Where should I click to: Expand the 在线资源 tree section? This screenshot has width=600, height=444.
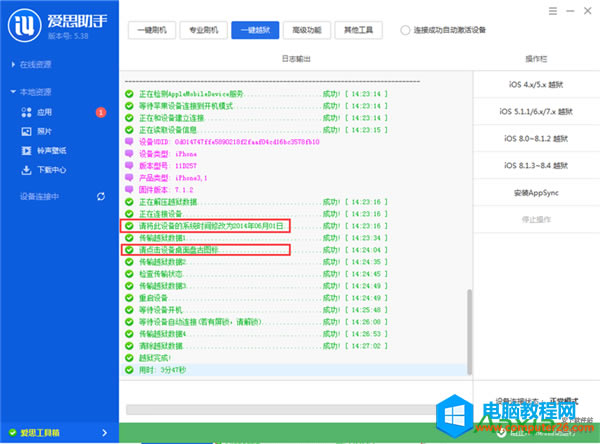tap(32, 64)
